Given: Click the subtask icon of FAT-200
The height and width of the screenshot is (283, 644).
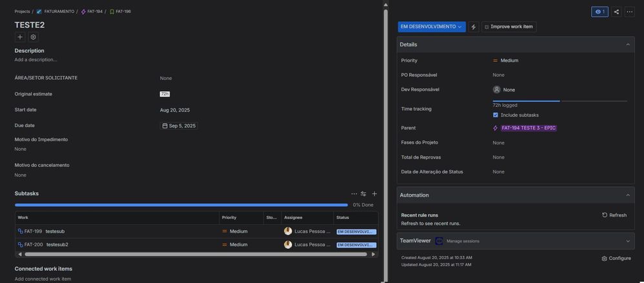Looking at the screenshot, I should pos(20,244).
